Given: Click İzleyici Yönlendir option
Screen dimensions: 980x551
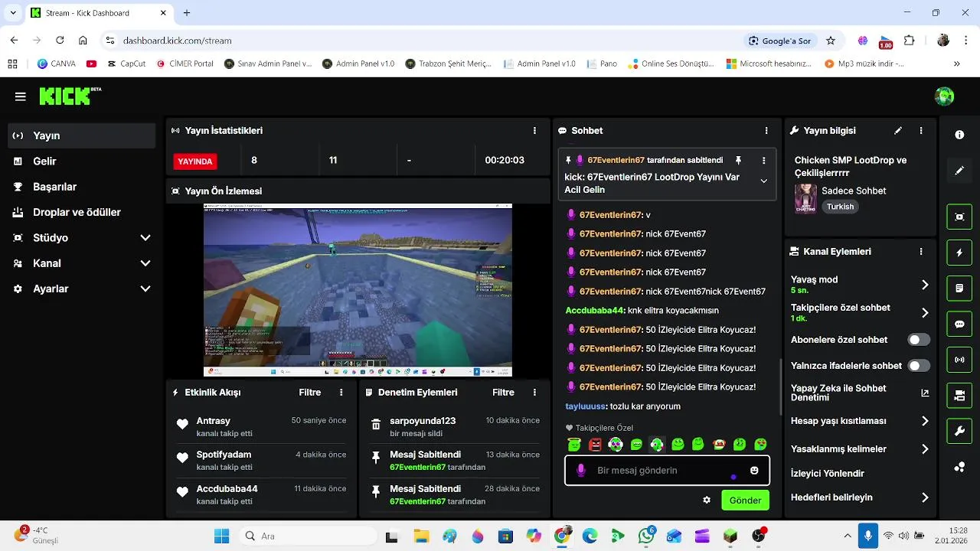Looking at the screenshot, I should click(x=828, y=474).
